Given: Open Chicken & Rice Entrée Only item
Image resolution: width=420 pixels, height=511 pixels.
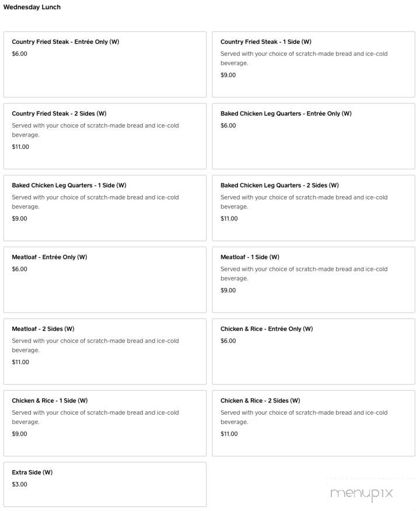Looking at the screenshot, I should [313, 351].
